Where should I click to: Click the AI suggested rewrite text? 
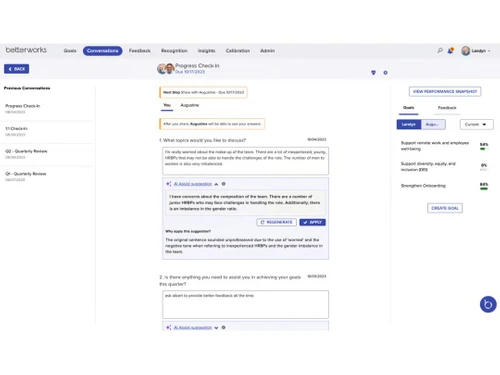pyautogui.click(x=245, y=203)
